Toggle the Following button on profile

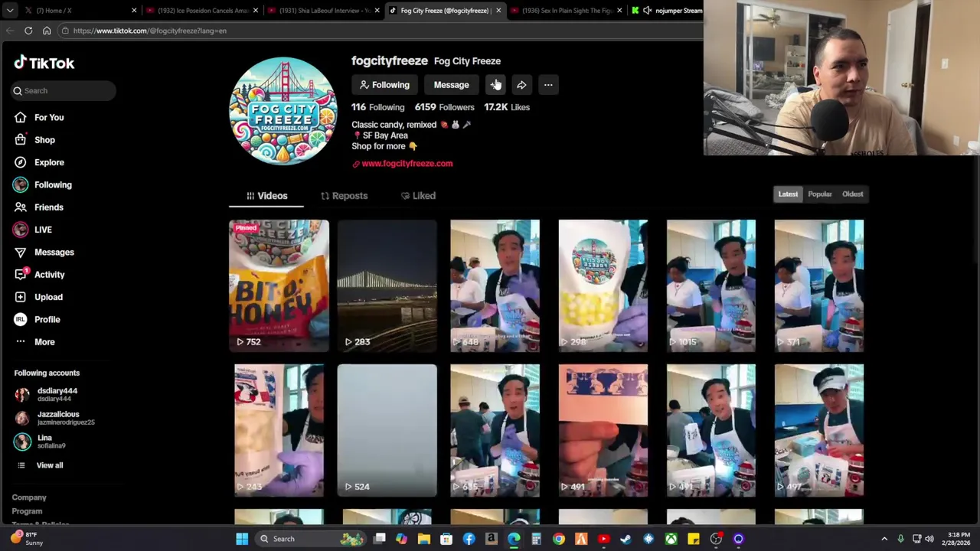pos(384,85)
